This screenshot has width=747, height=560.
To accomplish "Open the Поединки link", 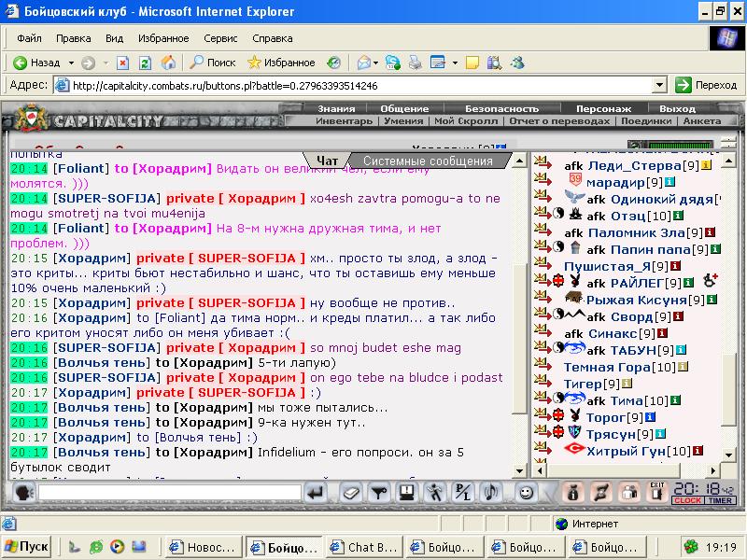I will 646,121.
